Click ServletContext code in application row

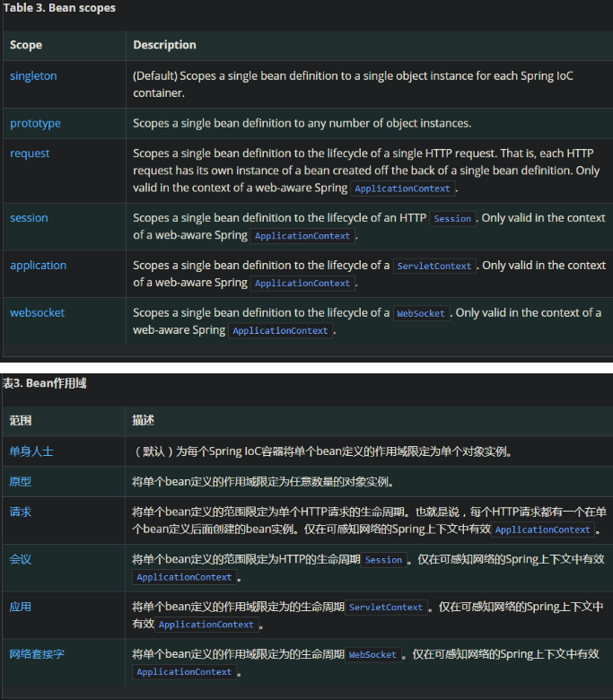click(x=434, y=267)
